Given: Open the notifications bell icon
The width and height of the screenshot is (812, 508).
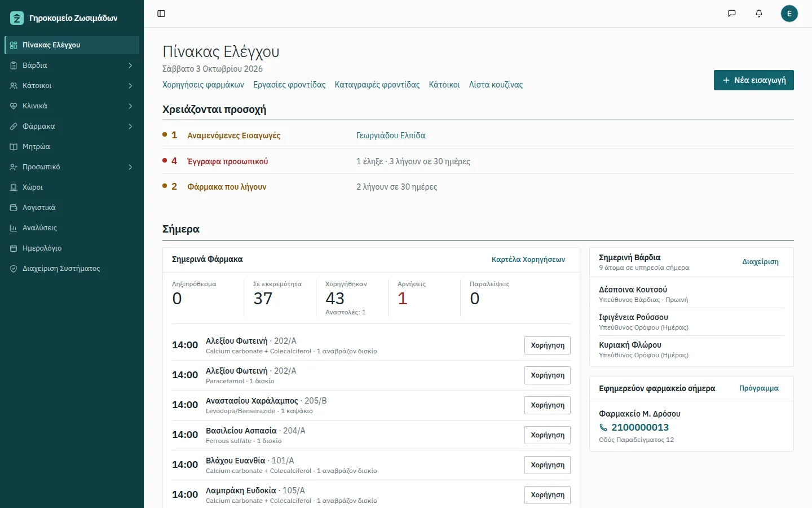Looking at the screenshot, I should click(759, 14).
